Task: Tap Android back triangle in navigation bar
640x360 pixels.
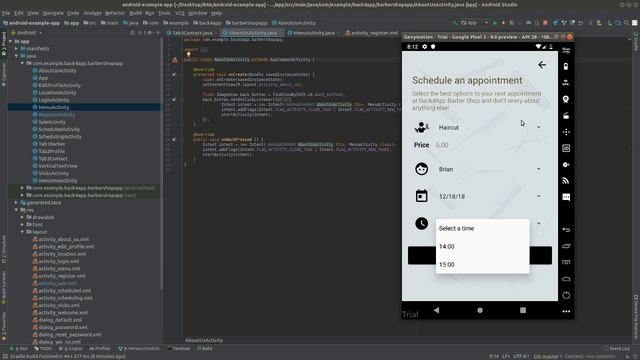Action: (436, 310)
